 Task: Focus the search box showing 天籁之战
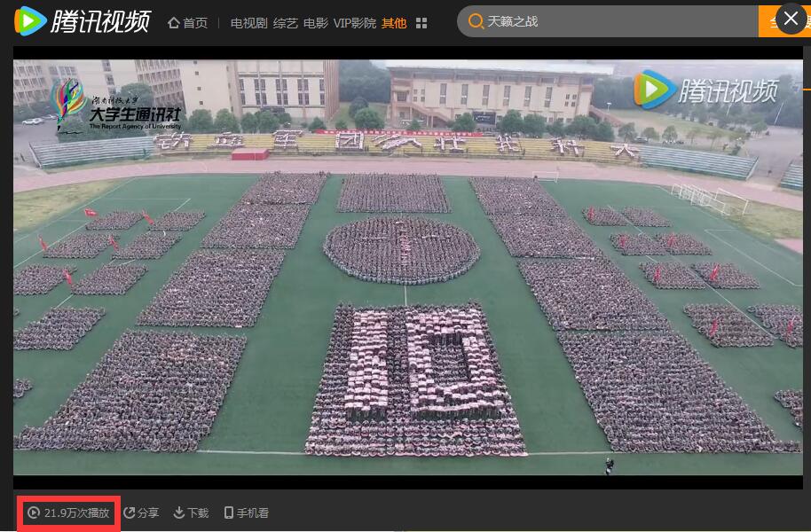[x=612, y=21]
